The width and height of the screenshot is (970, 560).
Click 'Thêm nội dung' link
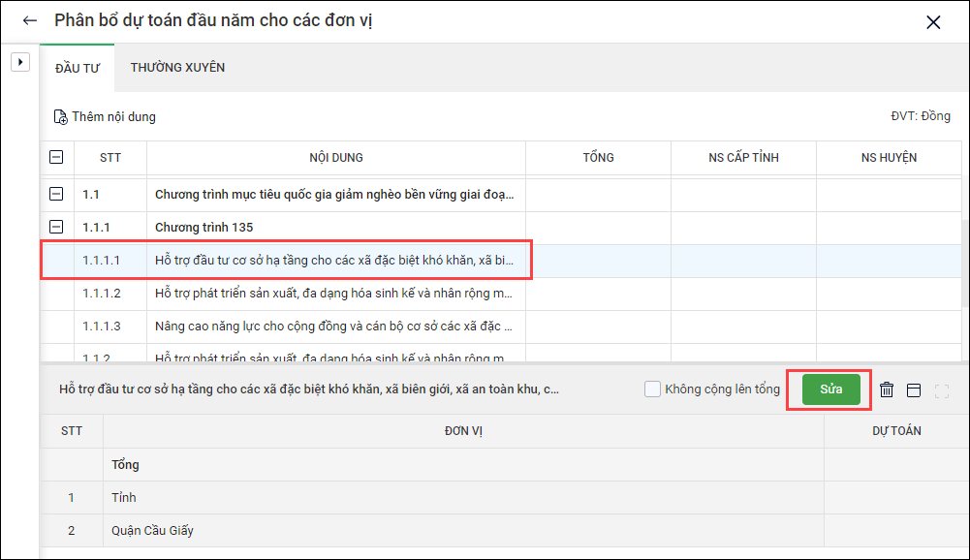pos(113,117)
